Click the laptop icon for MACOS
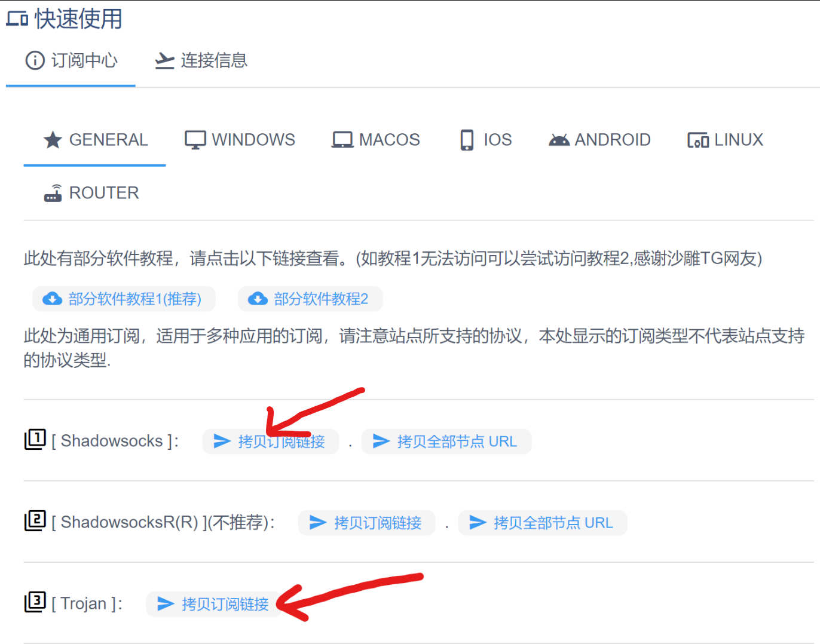820x644 pixels. click(x=342, y=140)
